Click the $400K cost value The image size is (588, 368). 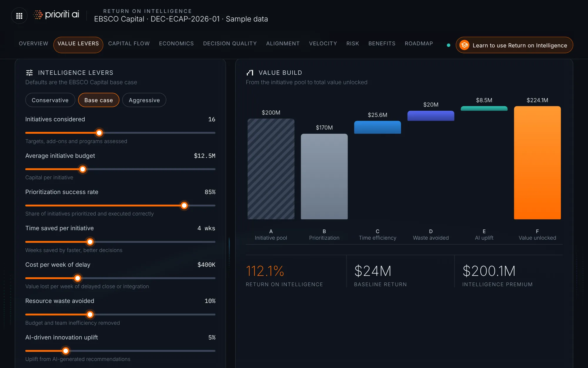coord(206,265)
